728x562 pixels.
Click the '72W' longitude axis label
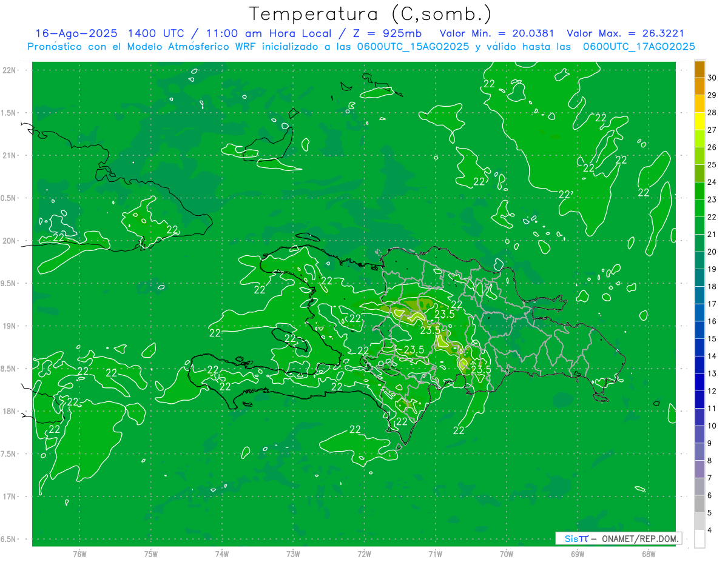point(364,554)
